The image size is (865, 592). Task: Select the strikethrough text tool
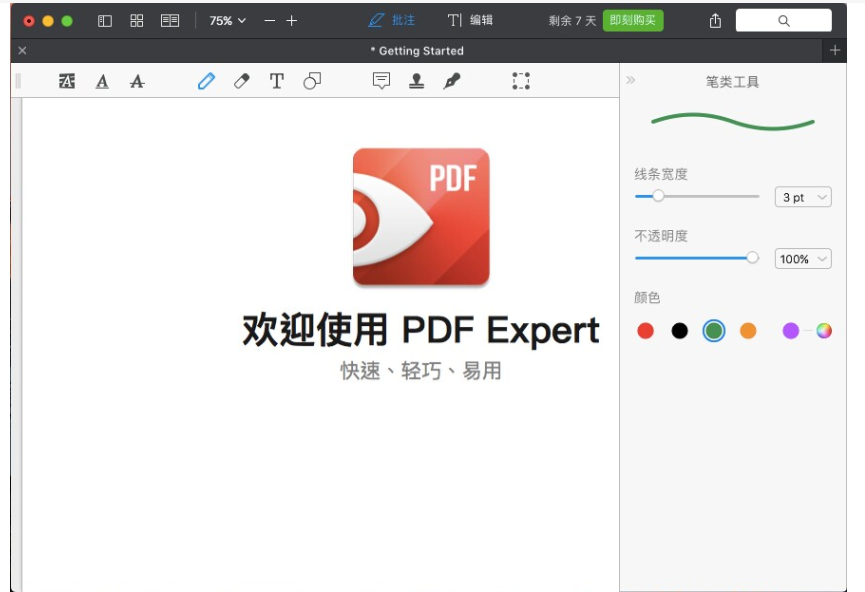coord(137,82)
